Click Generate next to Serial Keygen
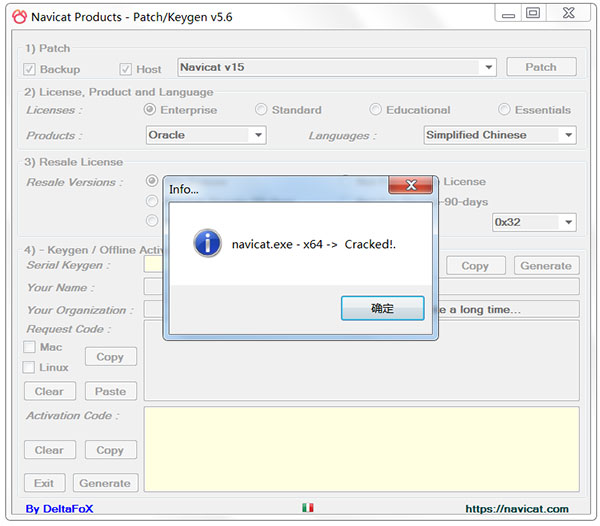Image resolution: width=600 pixels, height=526 pixels. pos(546,265)
